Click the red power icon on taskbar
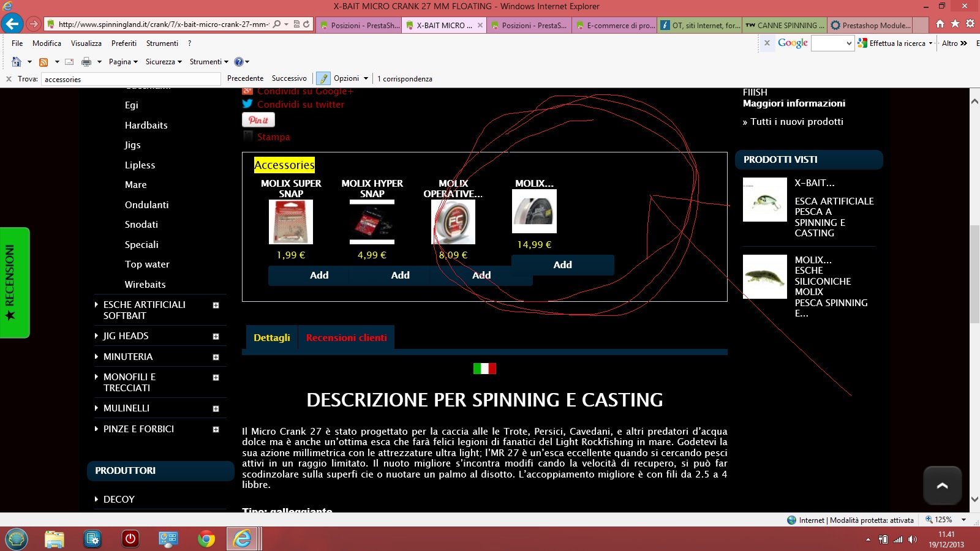980x551 pixels. tap(130, 539)
